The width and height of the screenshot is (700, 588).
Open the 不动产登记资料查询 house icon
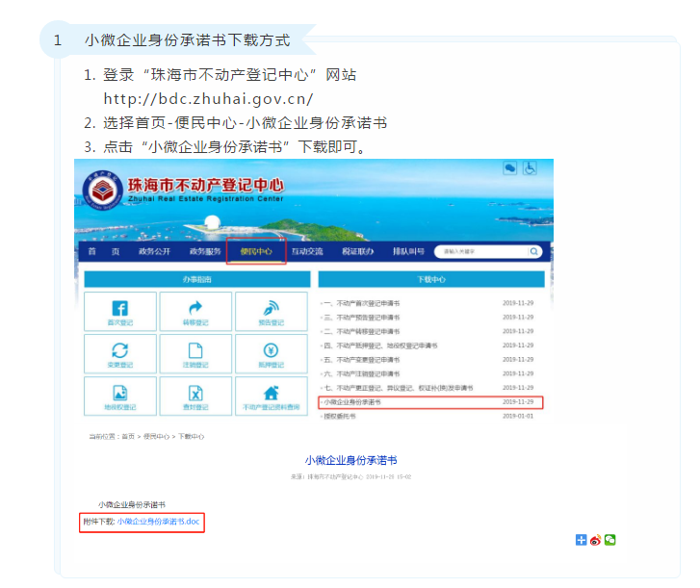[x=272, y=395]
